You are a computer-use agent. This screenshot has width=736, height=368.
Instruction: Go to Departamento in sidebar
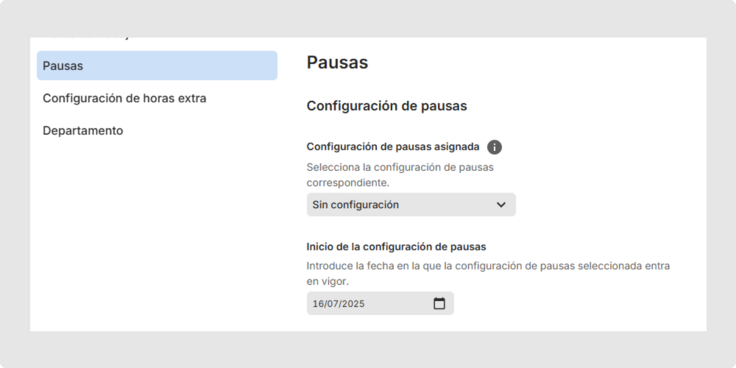(x=83, y=131)
